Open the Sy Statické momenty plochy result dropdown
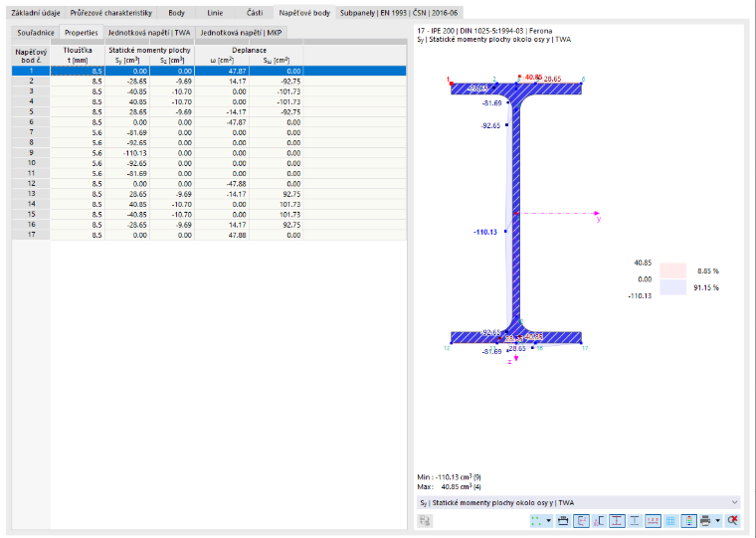The image size is (756, 538). (x=579, y=503)
